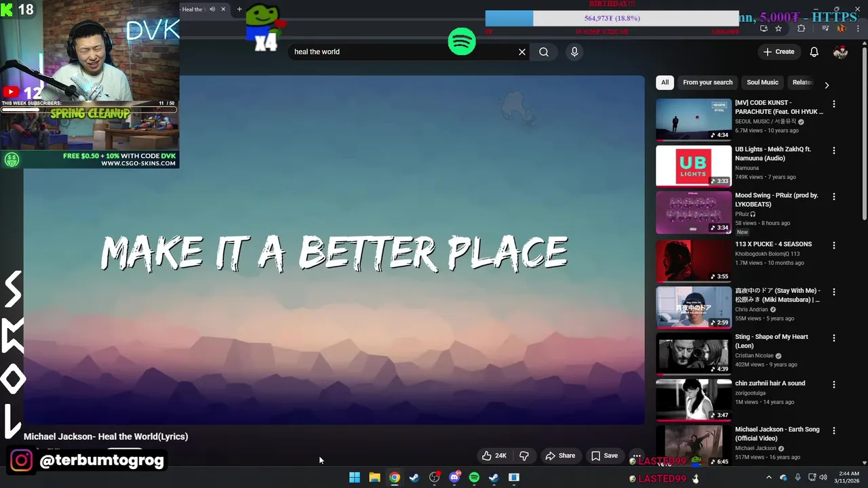The height and width of the screenshot is (488, 868).
Task: Open 113 X PUCKE - 4 SEASONS title
Action: pyautogui.click(x=773, y=244)
